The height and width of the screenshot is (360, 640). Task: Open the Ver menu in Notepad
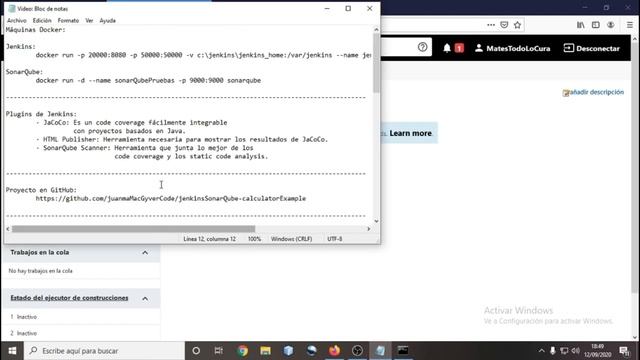[89, 20]
